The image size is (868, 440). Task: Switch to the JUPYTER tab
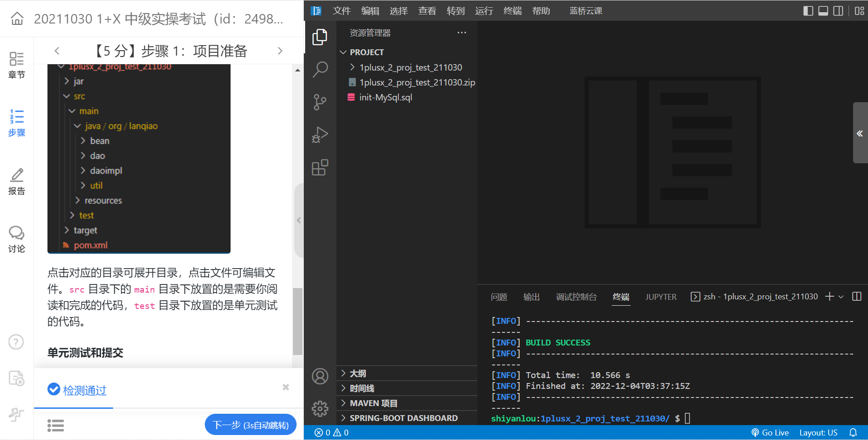(x=661, y=297)
